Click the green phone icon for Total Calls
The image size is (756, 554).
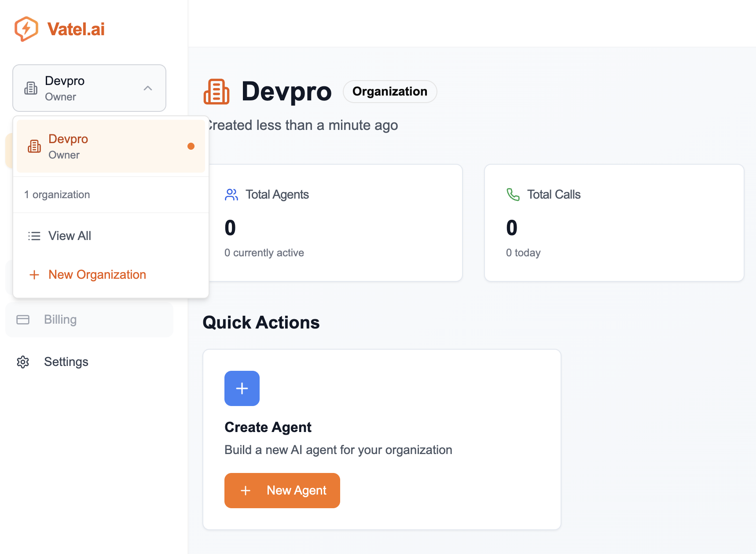(513, 194)
